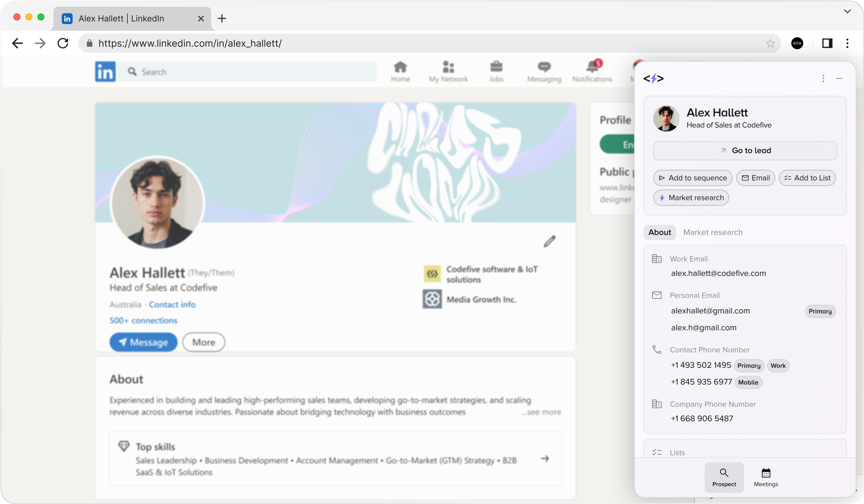The width and height of the screenshot is (864, 504).
Task: Bookmark this page with the star icon
Action: coord(770,43)
